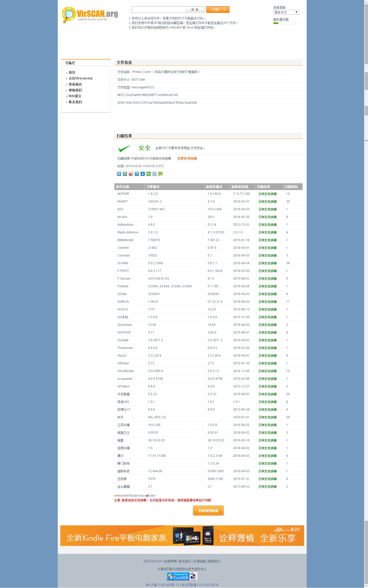Share to Renren with the blue 人 icon
The height and width of the screenshot is (588, 368).
pos(143,174)
